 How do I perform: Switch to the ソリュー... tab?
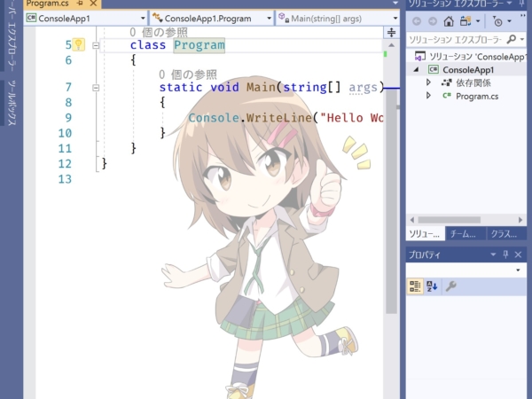coord(425,234)
